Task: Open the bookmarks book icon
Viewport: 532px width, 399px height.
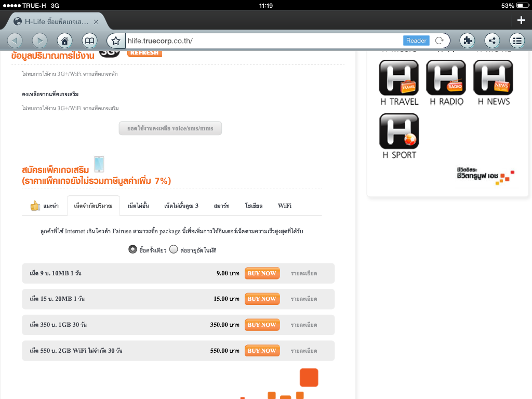Action: click(x=89, y=41)
